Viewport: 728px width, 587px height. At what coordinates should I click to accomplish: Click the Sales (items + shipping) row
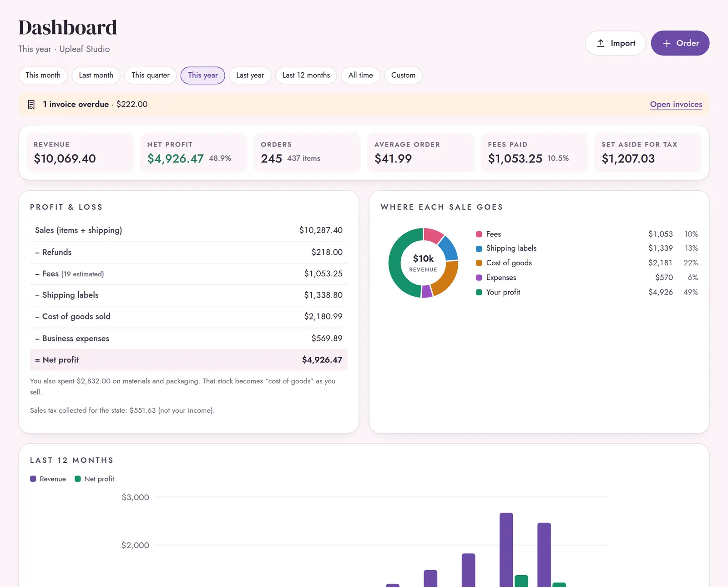click(x=189, y=230)
